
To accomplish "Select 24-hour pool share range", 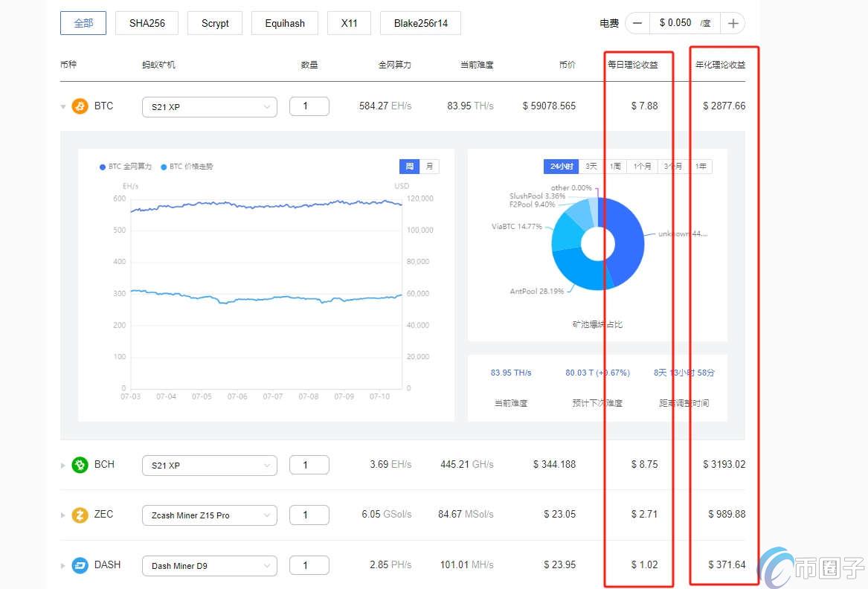I will tap(562, 167).
